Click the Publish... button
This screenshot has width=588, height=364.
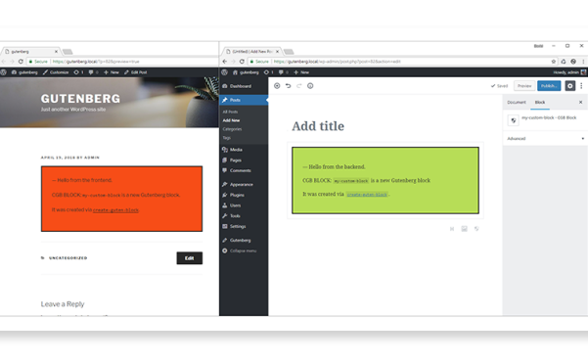549,86
